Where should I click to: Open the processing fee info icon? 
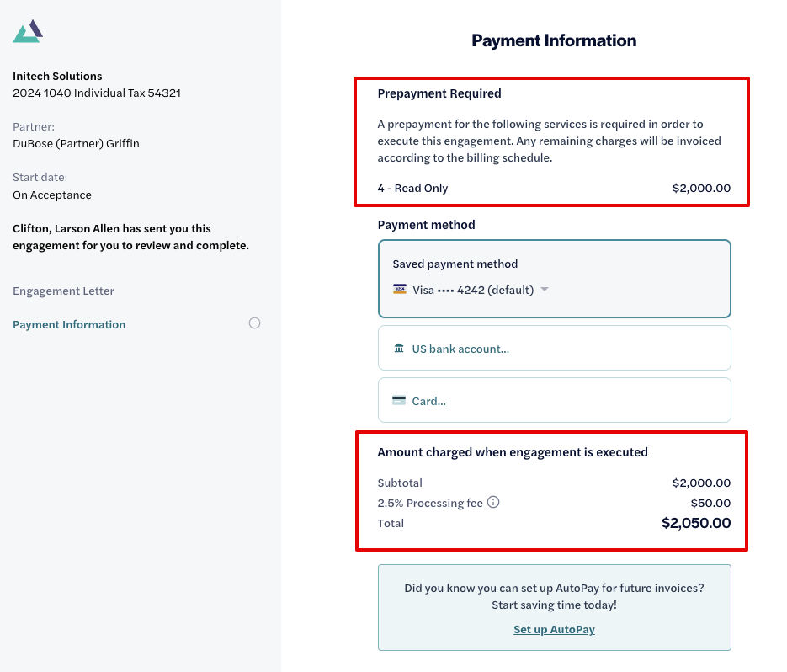click(x=493, y=502)
